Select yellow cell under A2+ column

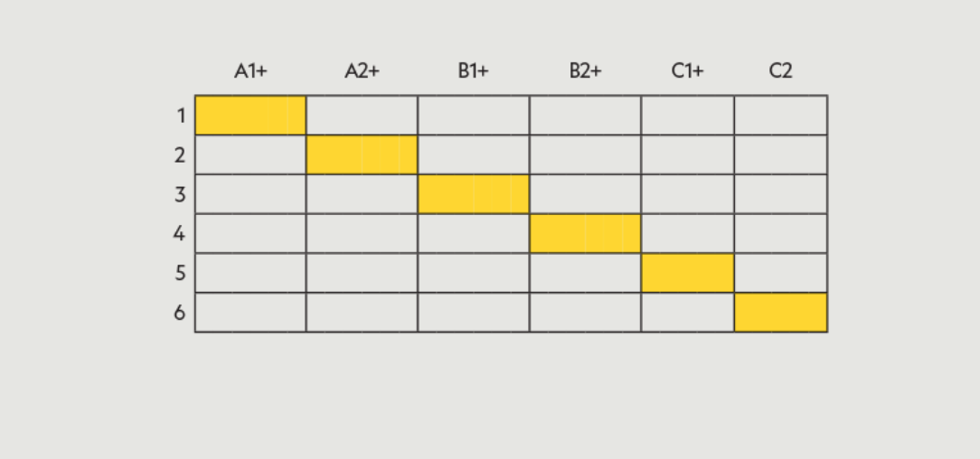(x=362, y=155)
